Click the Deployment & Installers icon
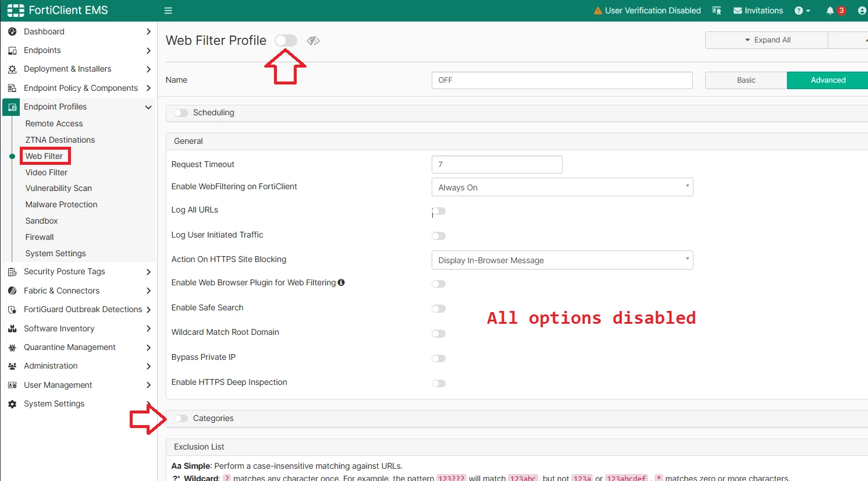Image resolution: width=868 pixels, height=481 pixels. (12, 69)
